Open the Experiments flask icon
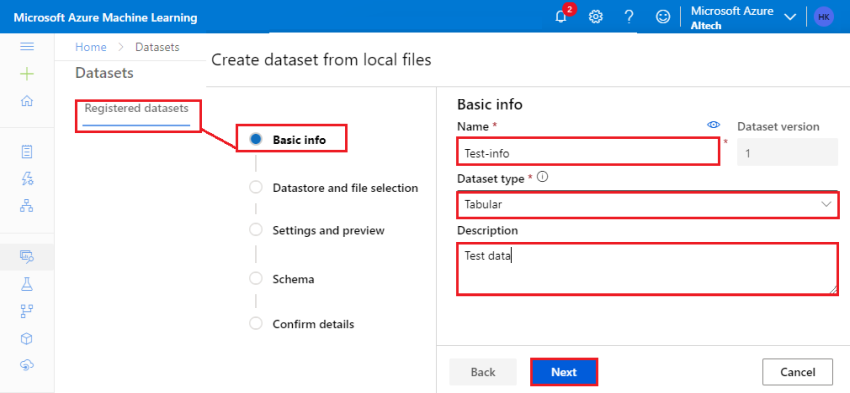Screen dimensions: 850x393 pos(27,283)
